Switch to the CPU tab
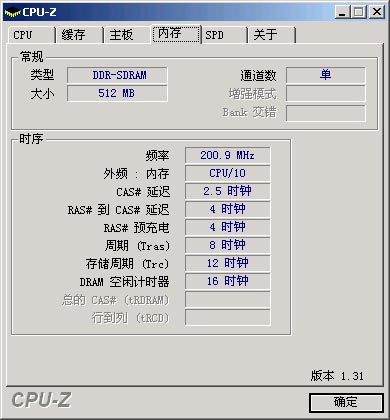This screenshot has height=420, width=390. [x=32, y=35]
